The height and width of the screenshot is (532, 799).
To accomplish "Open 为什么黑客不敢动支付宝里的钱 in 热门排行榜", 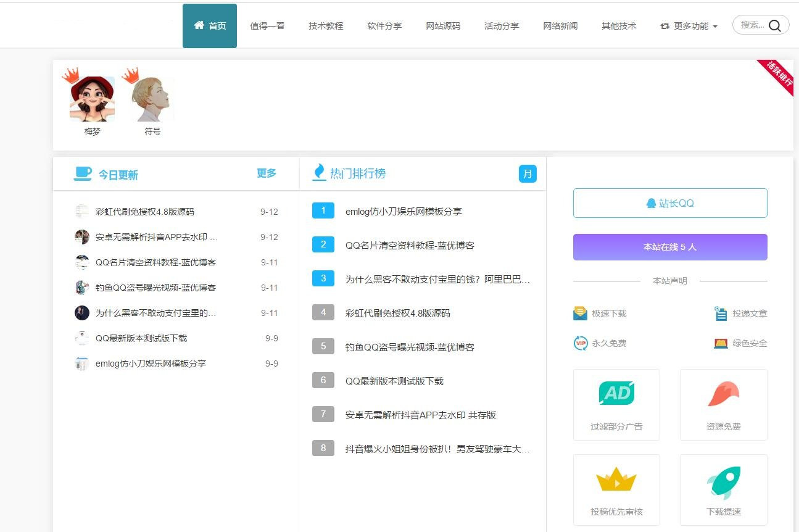I will (x=437, y=279).
